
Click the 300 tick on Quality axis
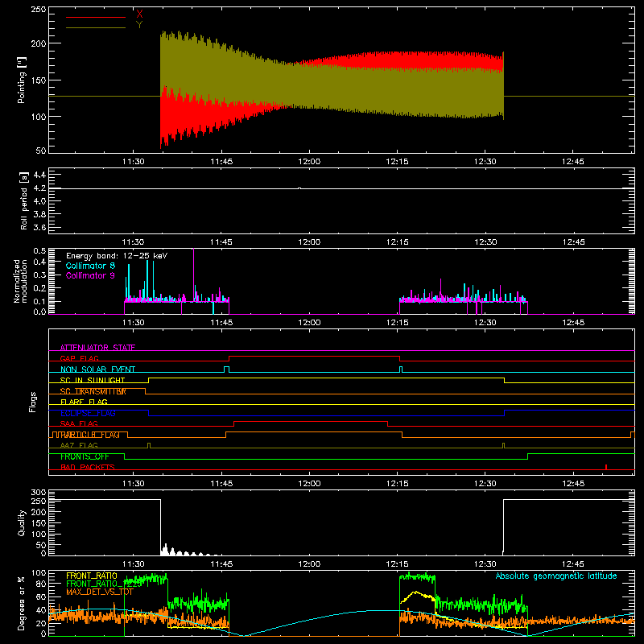click(39, 493)
